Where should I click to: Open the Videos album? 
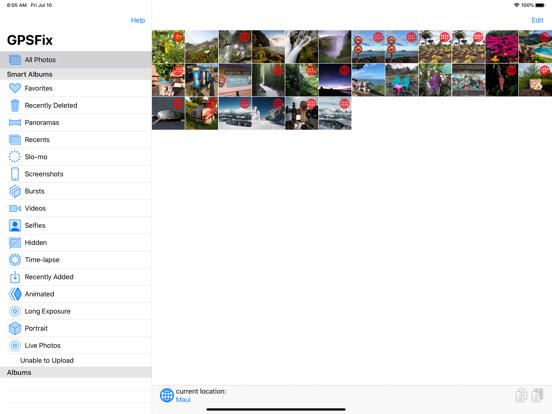[x=76, y=208]
